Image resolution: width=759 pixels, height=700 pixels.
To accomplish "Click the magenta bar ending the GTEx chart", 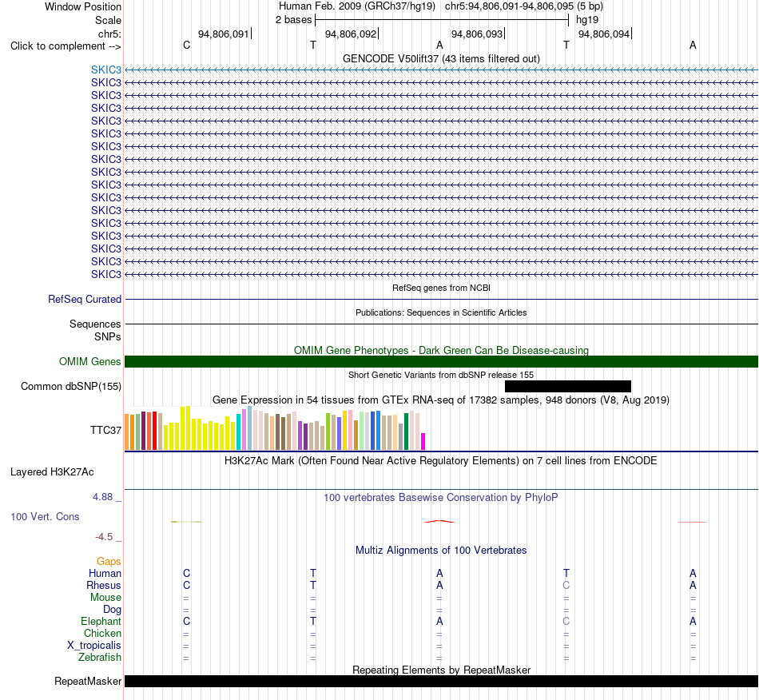I will (x=423, y=441).
